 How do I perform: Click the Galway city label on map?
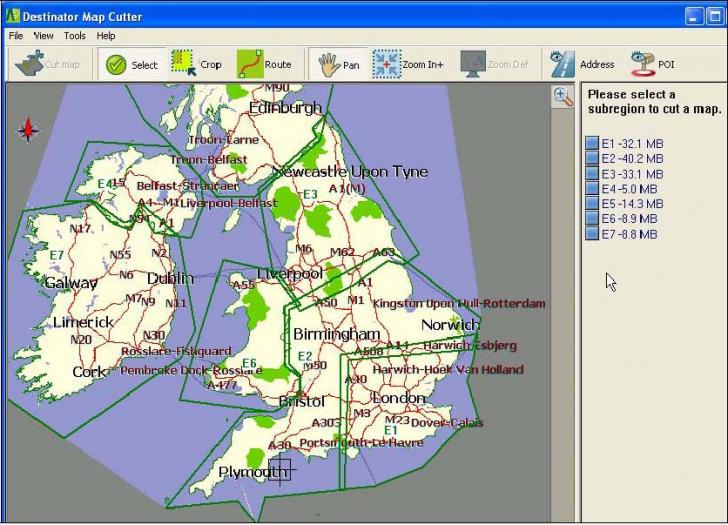71,283
